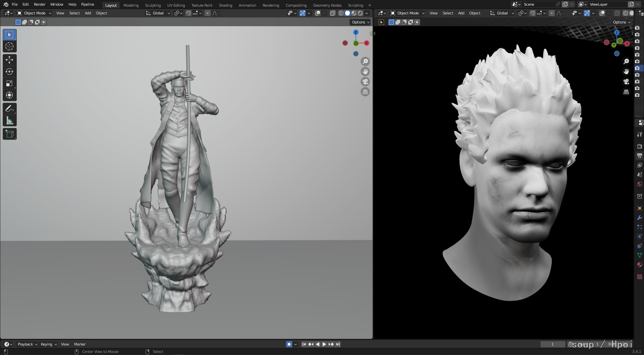Open the Render menu

[x=40, y=4]
